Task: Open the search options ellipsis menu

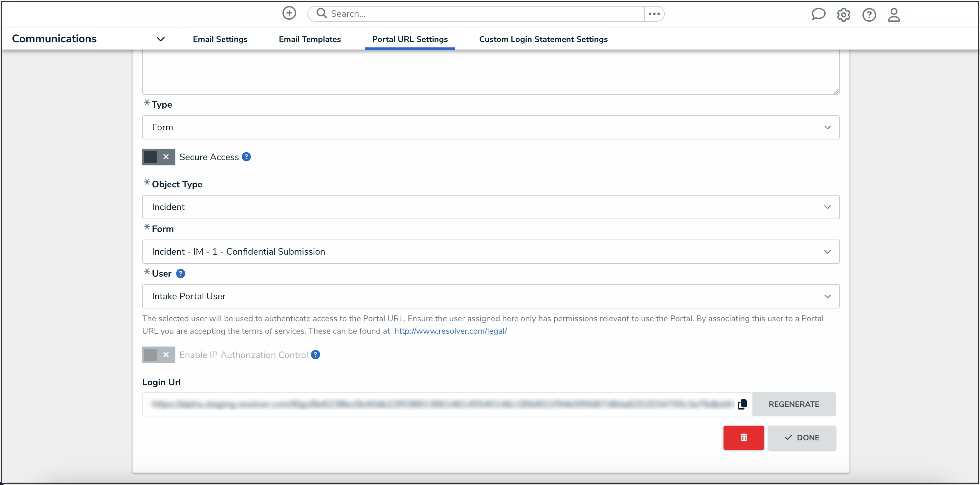Action: pos(654,14)
